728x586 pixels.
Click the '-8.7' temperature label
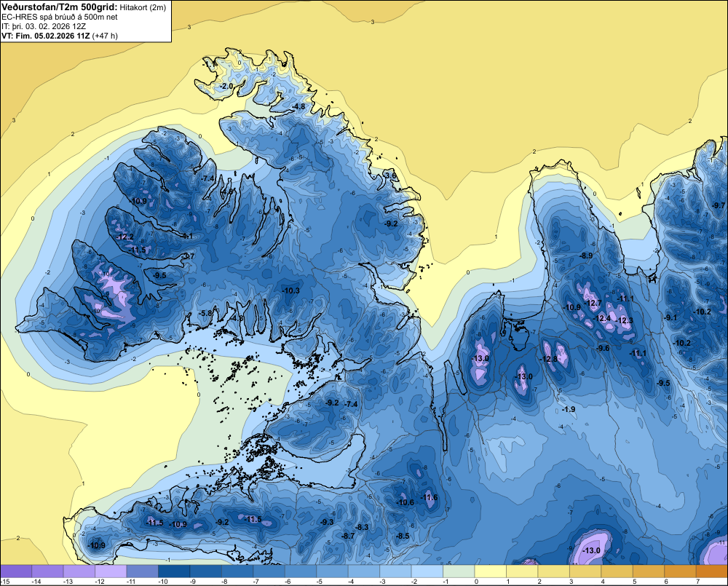348,536
